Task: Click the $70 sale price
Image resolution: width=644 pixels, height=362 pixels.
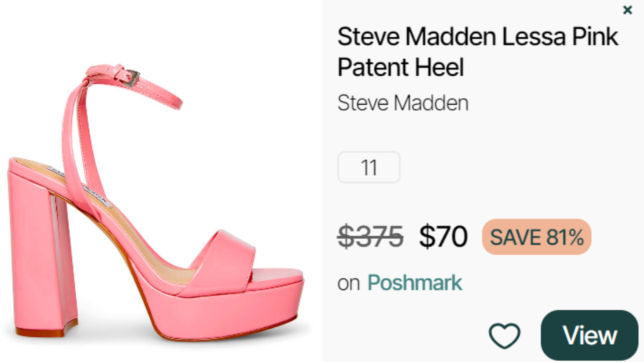Action: coord(443,237)
